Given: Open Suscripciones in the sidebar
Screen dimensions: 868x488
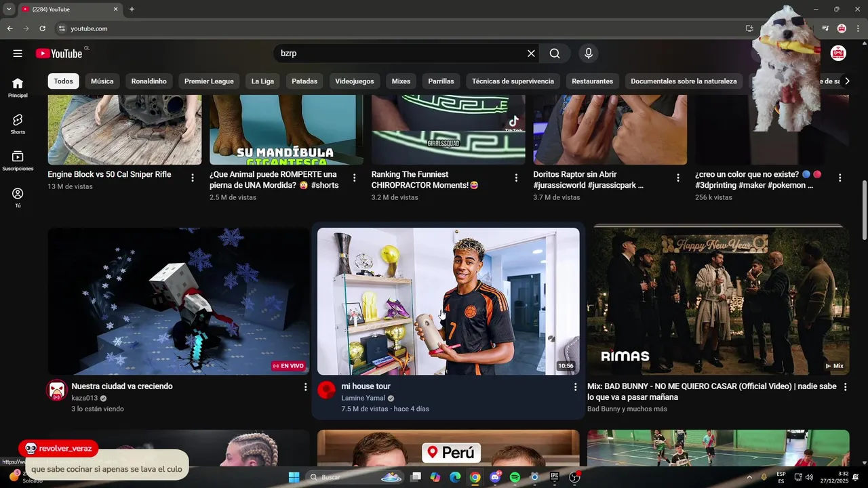Looking at the screenshot, I should pyautogui.click(x=18, y=161).
